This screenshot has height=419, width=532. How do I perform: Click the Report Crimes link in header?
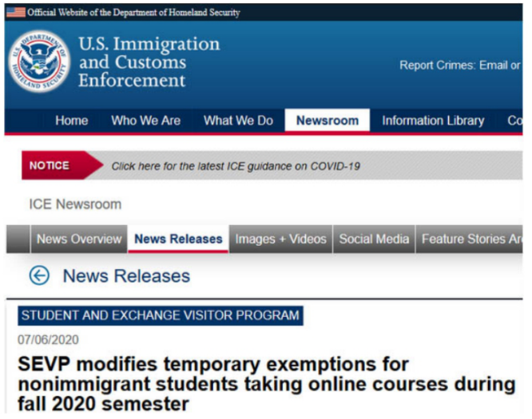(x=459, y=65)
